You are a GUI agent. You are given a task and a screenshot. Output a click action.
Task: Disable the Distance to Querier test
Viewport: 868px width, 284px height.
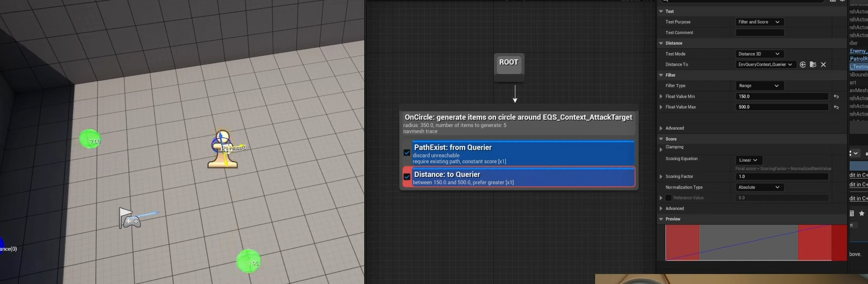[x=407, y=177]
